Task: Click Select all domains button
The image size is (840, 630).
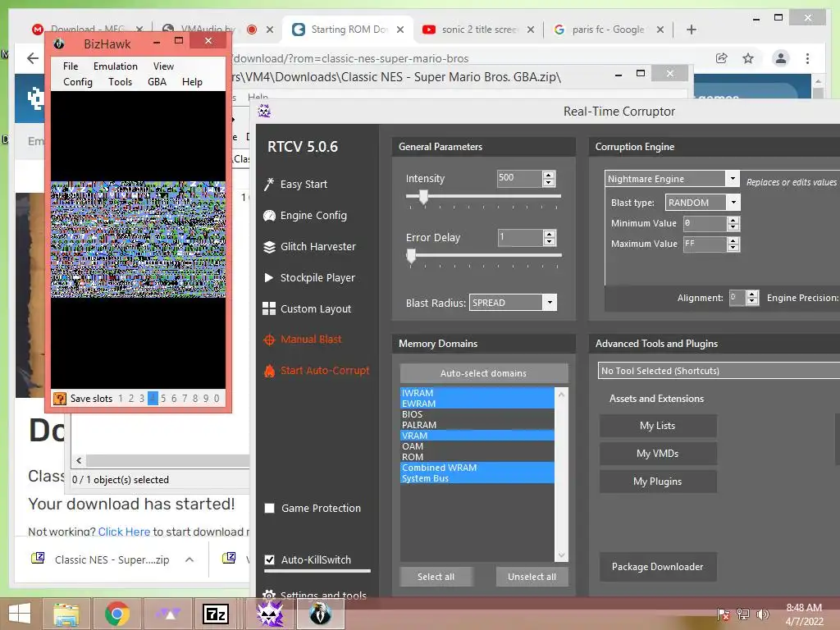Action: (436, 577)
